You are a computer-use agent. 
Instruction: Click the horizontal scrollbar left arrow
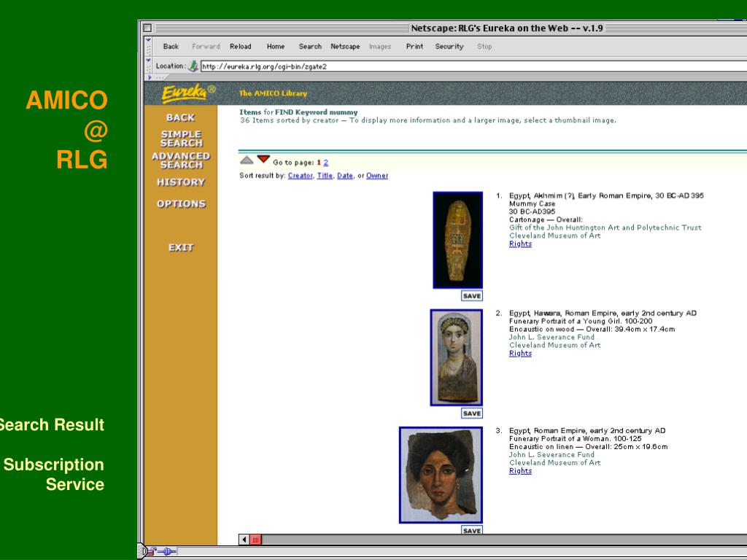pos(244,540)
